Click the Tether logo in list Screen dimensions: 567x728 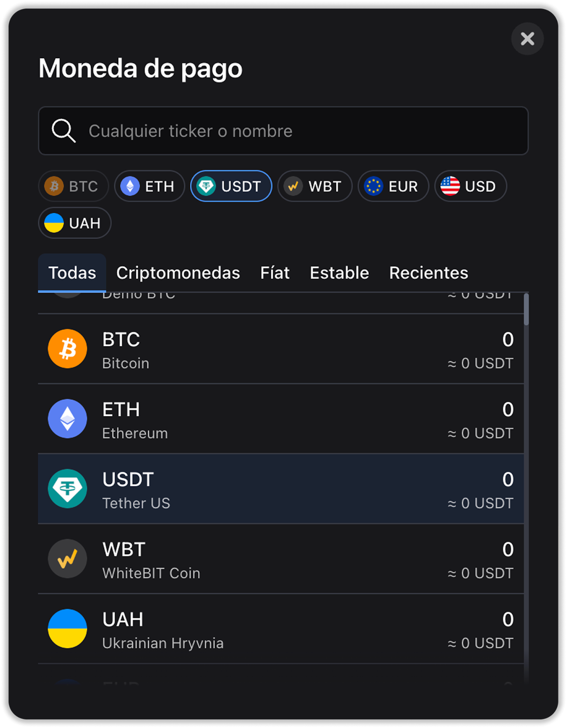(67, 489)
